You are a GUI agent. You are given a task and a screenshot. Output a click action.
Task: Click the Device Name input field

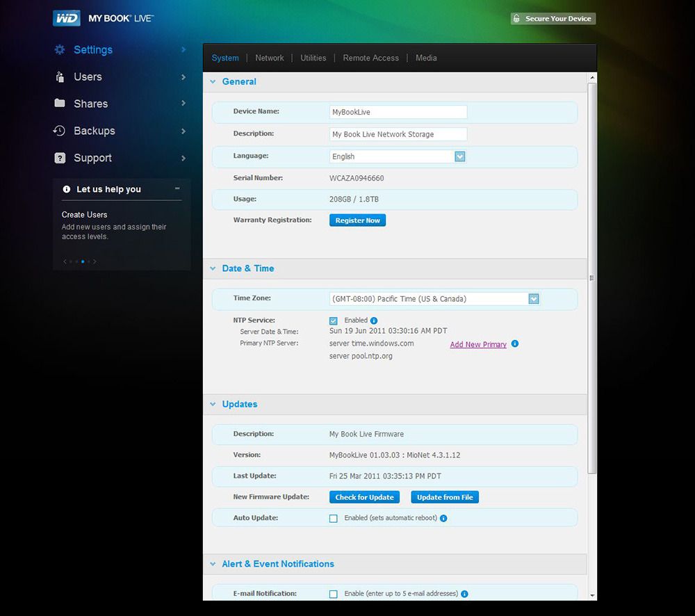pyautogui.click(x=398, y=112)
